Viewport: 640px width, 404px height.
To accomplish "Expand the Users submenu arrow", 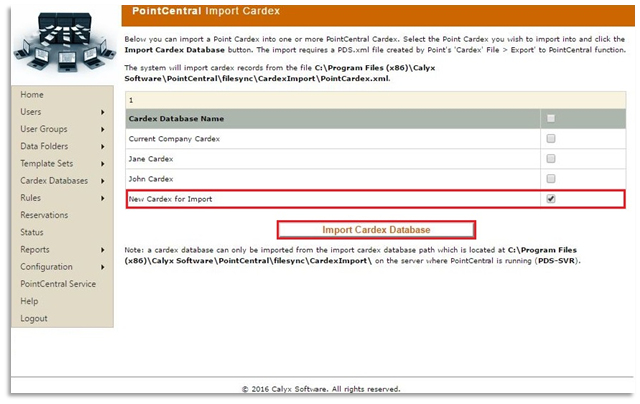I will (x=102, y=112).
